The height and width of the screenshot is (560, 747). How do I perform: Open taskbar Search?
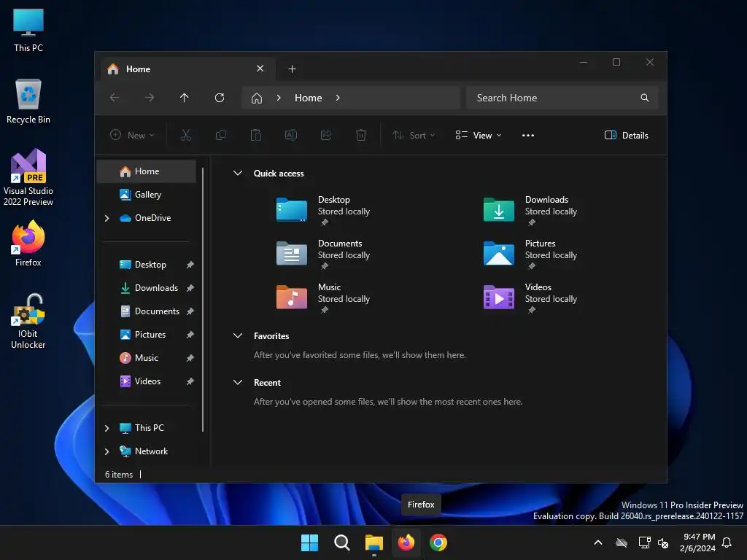pyautogui.click(x=341, y=542)
